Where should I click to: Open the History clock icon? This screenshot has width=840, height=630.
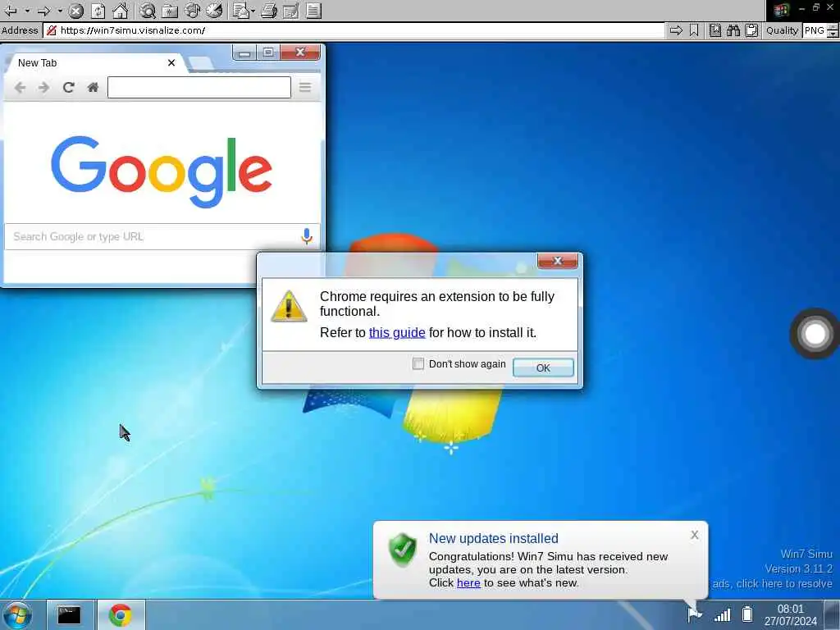click(x=214, y=11)
